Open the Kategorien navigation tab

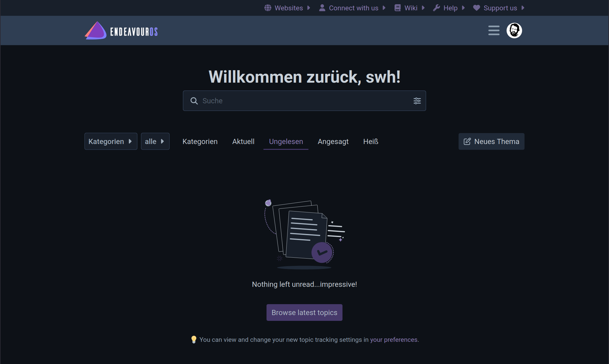pyautogui.click(x=200, y=142)
